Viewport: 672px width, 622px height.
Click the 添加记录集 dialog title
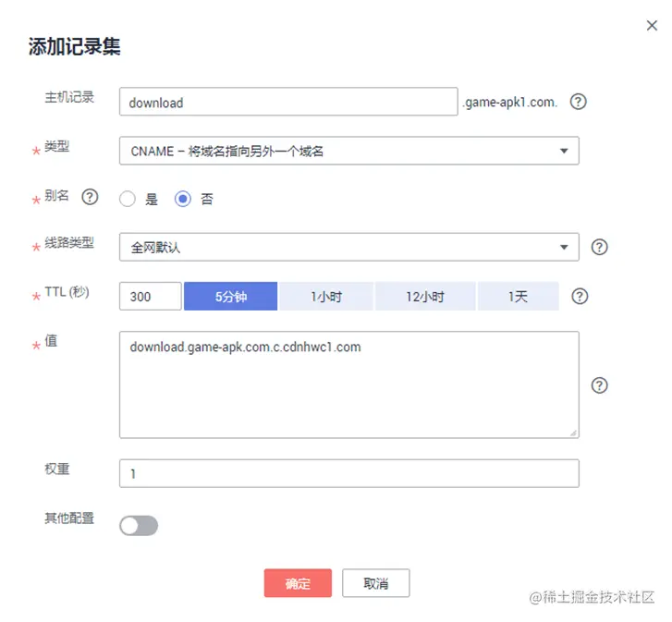tap(75, 46)
